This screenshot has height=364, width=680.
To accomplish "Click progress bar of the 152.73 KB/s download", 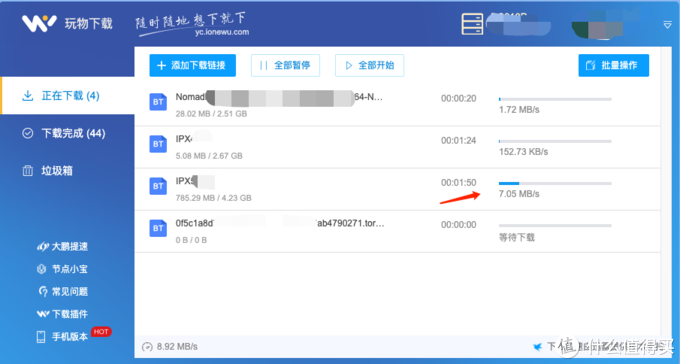I will pos(555,141).
